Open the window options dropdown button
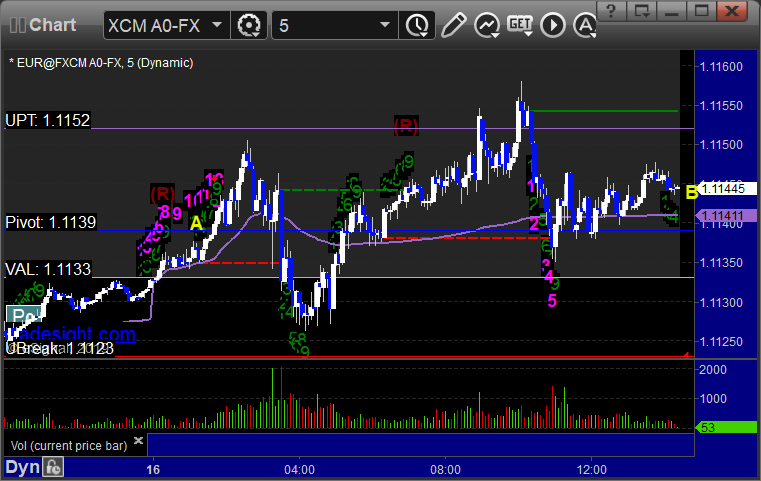The width and height of the screenshot is (761, 481). [x=642, y=11]
